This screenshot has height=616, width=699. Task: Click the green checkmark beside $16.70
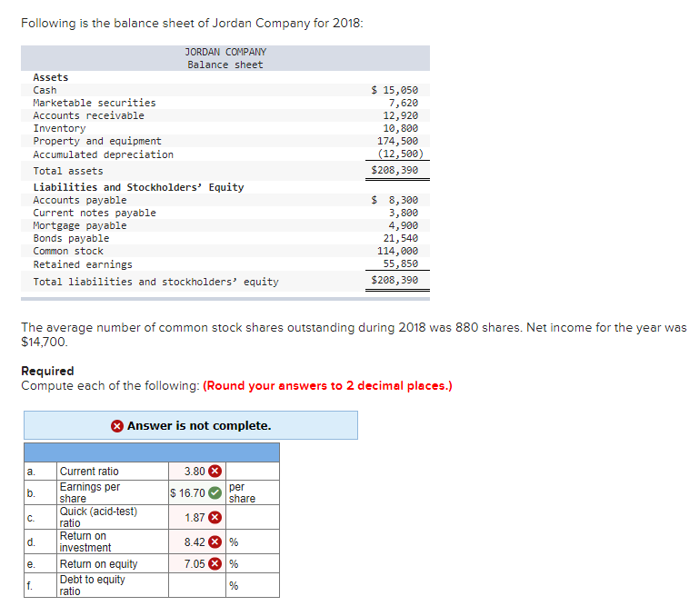215,493
